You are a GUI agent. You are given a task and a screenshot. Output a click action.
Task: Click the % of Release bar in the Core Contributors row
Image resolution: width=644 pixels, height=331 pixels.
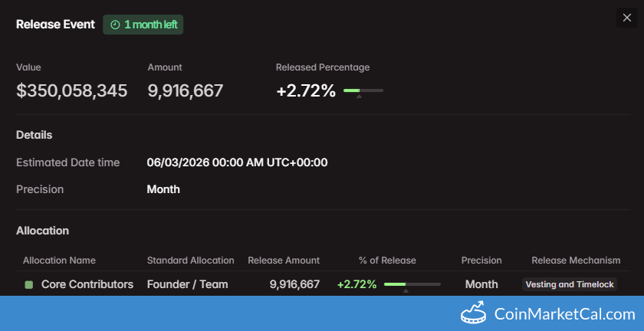click(412, 284)
